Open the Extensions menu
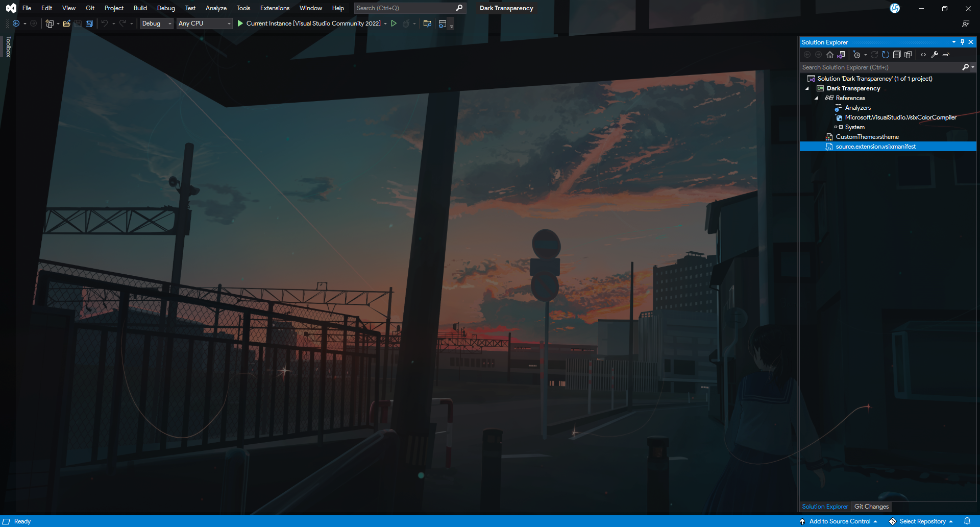 pos(275,8)
